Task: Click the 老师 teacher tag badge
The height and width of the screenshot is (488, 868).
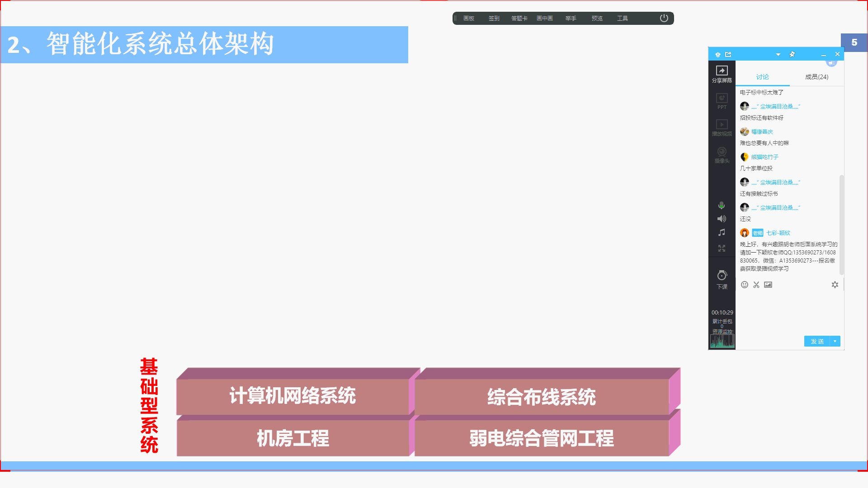Action: click(x=758, y=233)
